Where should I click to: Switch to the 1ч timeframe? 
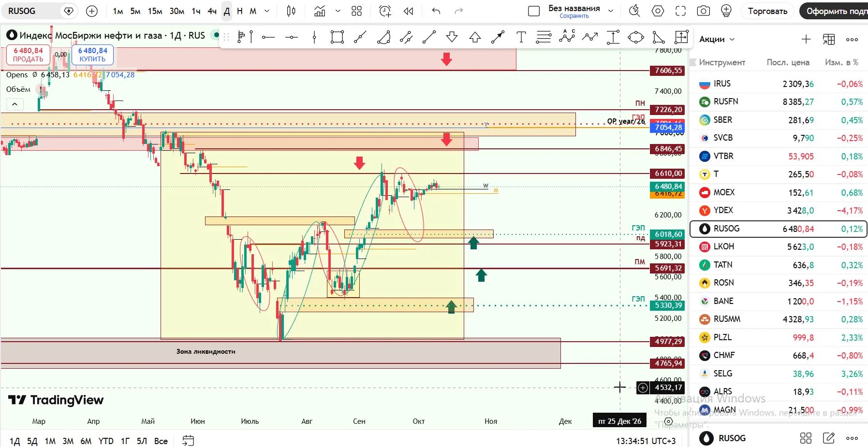tap(196, 11)
